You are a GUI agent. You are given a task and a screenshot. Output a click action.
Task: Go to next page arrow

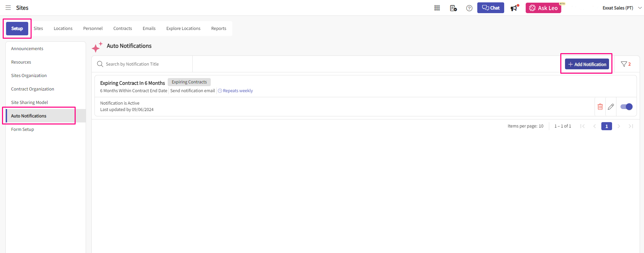[619, 126]
